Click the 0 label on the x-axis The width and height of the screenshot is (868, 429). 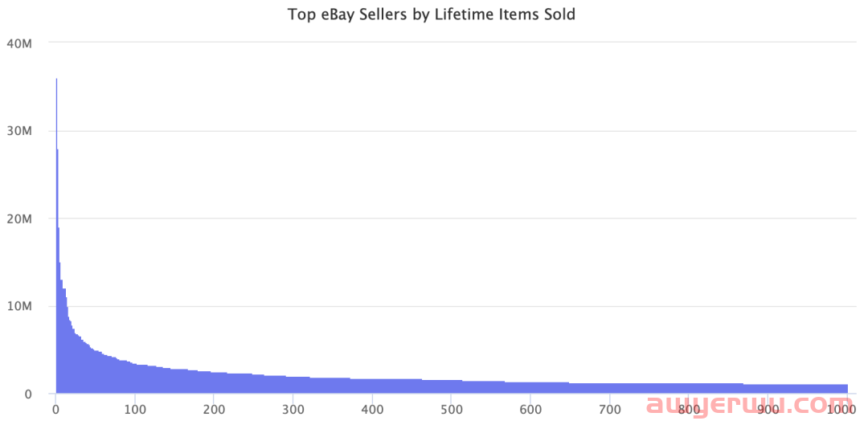pyautogui.click(x=55, y=410)
